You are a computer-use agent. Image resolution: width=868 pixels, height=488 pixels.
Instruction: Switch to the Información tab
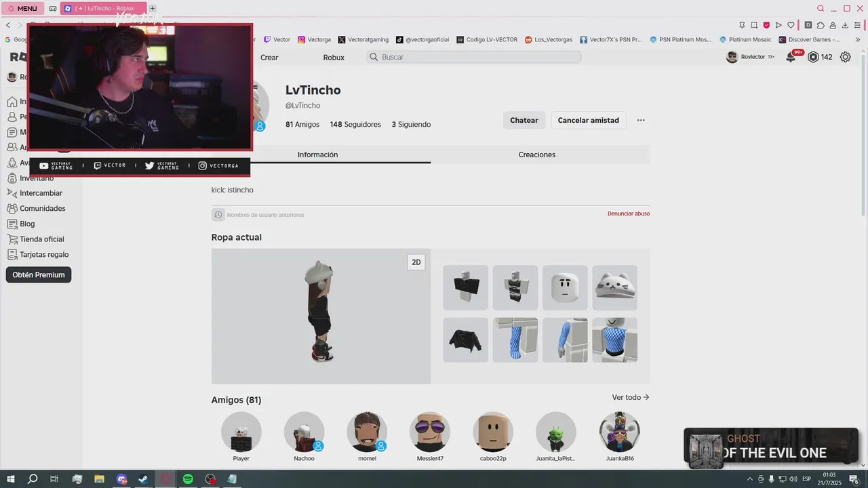pos(317,155)
